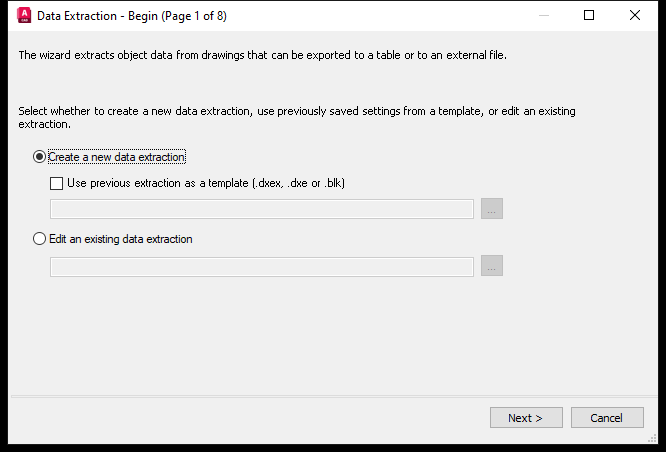Click the AutoCAD logo in the title bar

tap(24, 15)
